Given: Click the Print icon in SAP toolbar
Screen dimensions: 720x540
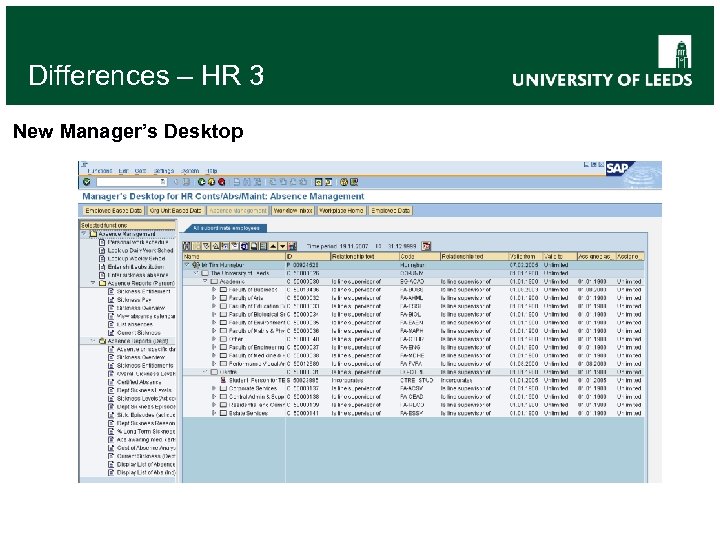Looking at the screenshot, I should coord(236,182).
